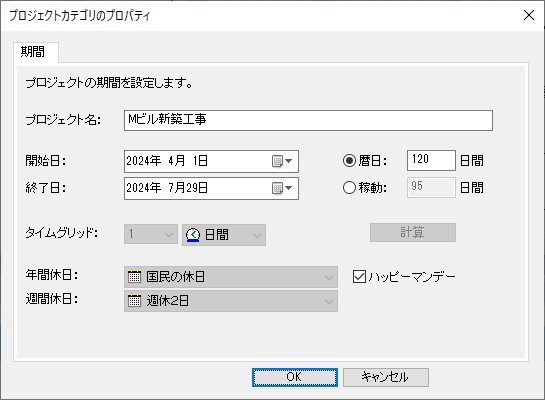Image resolution: width=545 pixels, height=400 pixels.
Task: Open the タイムグリッド number dropdown
Action: [x=151, y=234]
